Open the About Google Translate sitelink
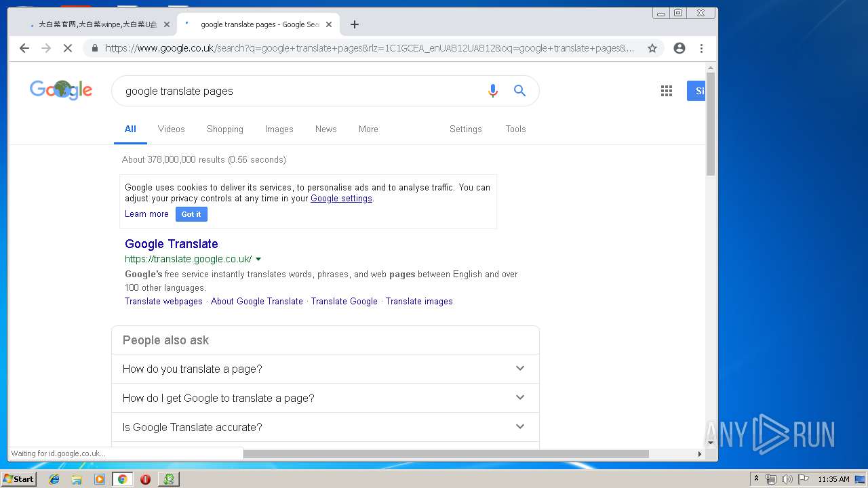 tap(257, 302)
